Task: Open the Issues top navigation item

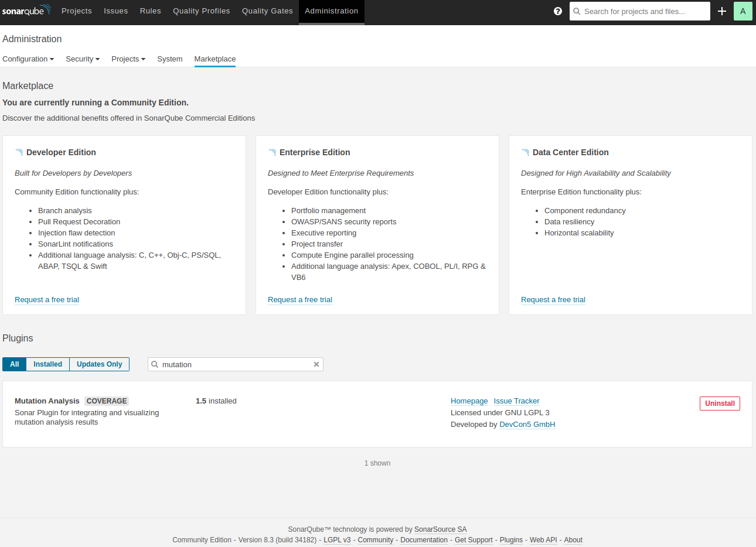Action: pyautogui.click(x=116, y=11)
